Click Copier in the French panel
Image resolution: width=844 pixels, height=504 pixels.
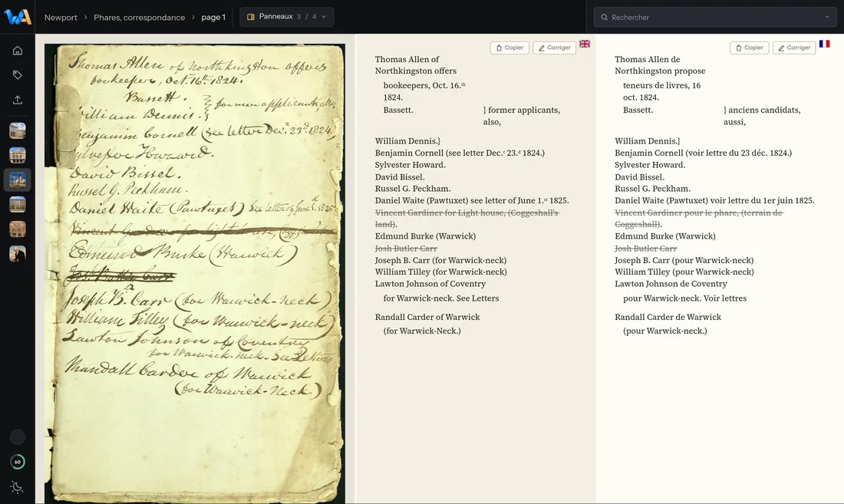click(750, 48)
